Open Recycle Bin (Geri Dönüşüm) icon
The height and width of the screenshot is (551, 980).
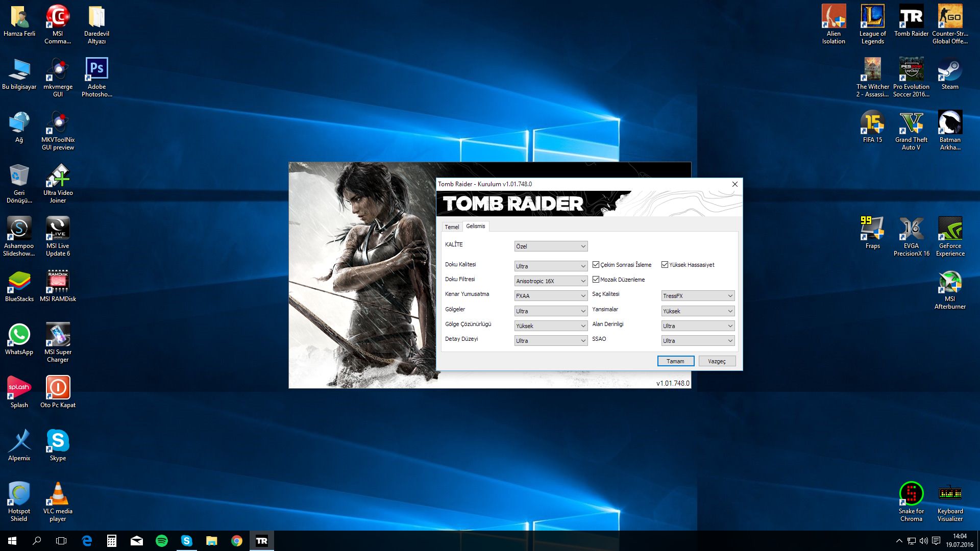tap(19, 183)
